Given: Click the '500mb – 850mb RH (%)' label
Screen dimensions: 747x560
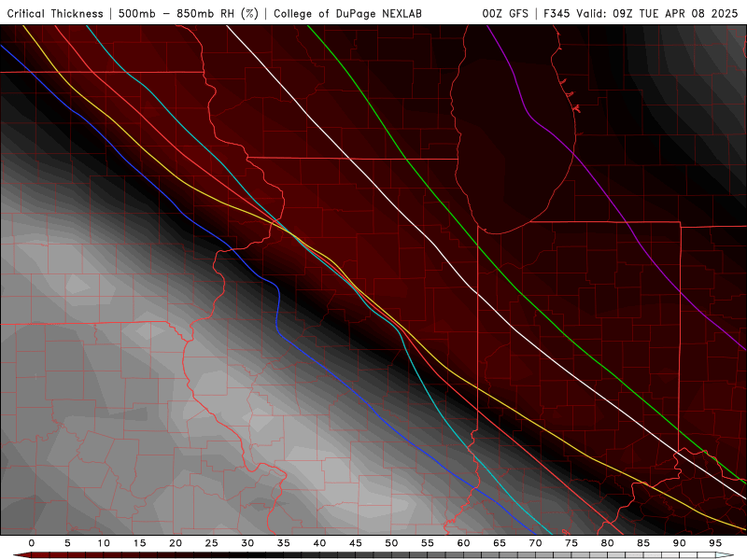Looking at the screenshot, I should pyautogui.click(x=189, y=13).
